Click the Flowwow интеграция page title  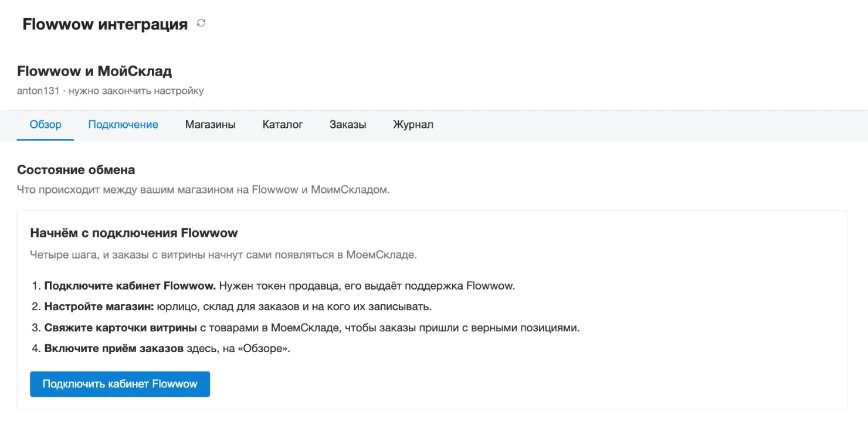(105, 24)
